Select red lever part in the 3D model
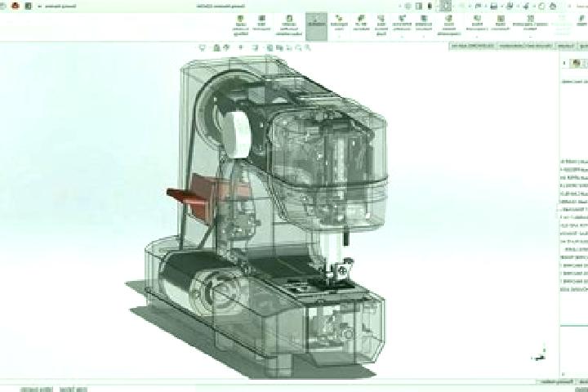The height and width of the screenshot is (392, 588). coord(189,197)
